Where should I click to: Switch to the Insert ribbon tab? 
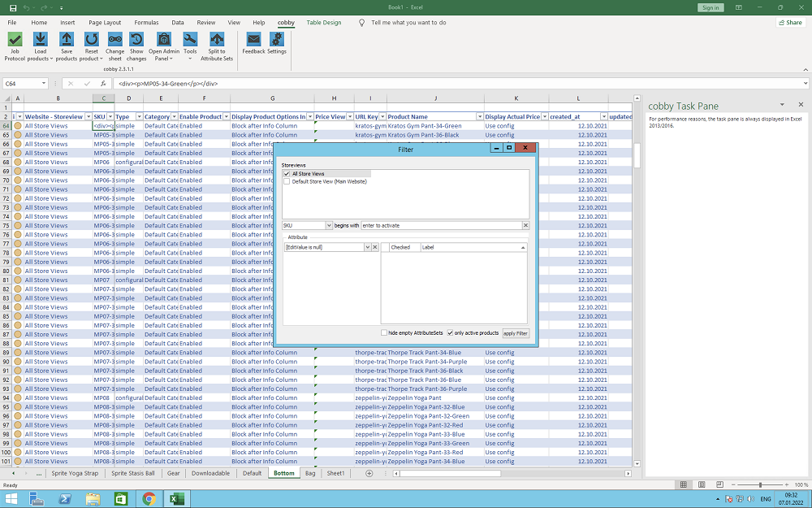click(x=67, y=22)
